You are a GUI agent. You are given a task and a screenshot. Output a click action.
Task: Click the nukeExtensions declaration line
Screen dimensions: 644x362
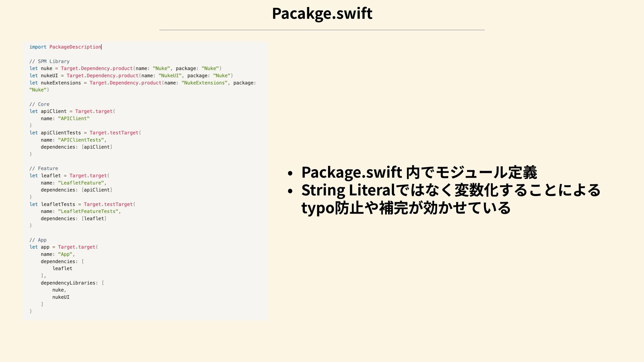click(142, 83)
